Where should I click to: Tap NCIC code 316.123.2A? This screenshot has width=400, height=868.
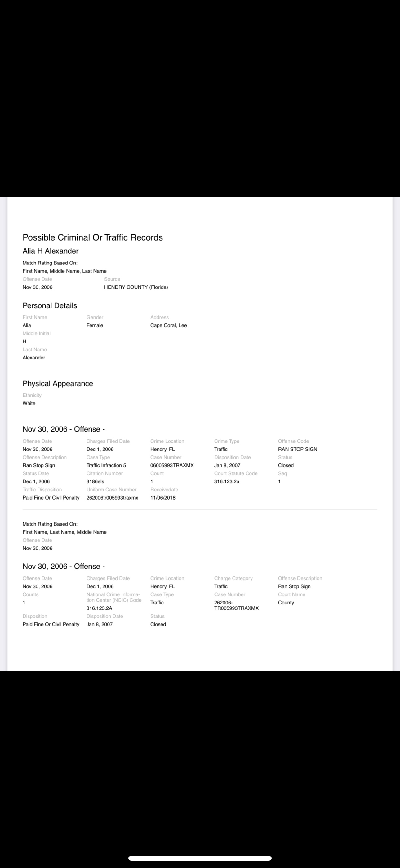pyautogui.click(x=99, y=608)
